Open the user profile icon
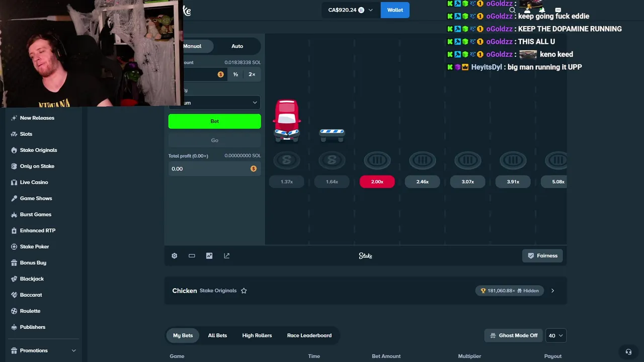 527,10
